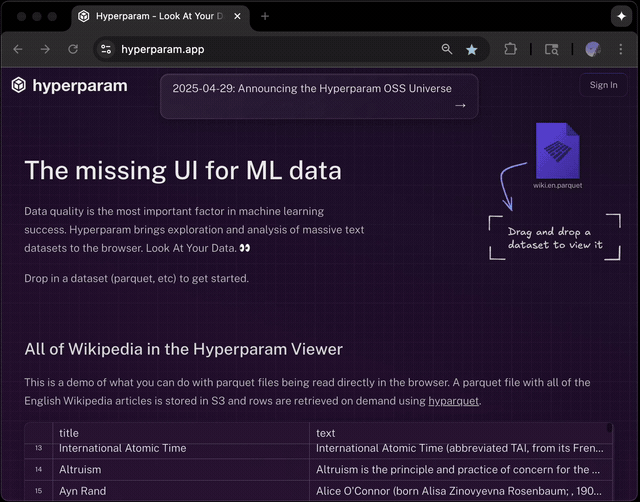Open the Extensions puzzle icon

(510, 49)
